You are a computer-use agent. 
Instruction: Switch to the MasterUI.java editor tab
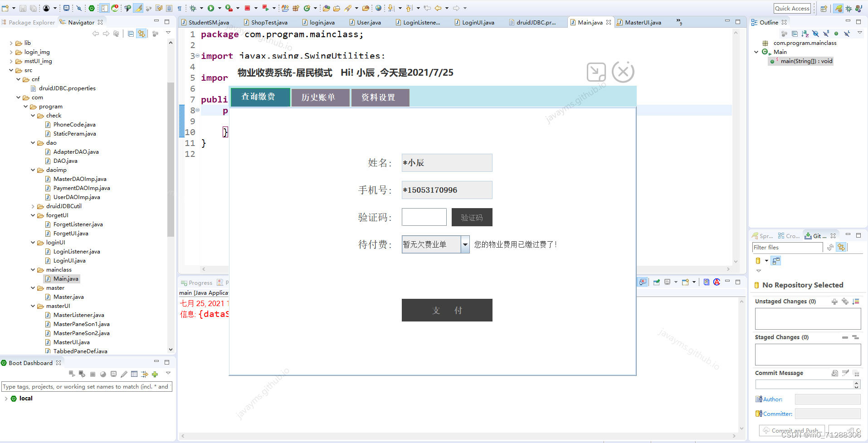click(x=643, y=22)
